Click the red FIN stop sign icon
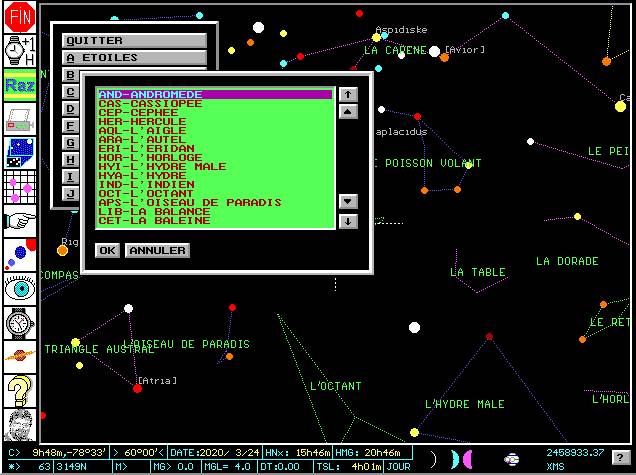The image size is (636, 475). 20,17
